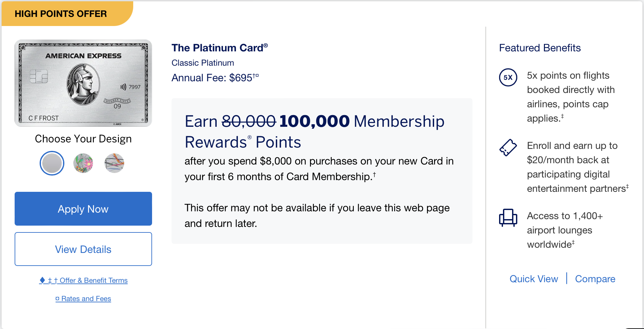The width and height of the screenshot is (644, 329).
Task: Click the 5X points circle icon
Action: (x=508, y=77)
